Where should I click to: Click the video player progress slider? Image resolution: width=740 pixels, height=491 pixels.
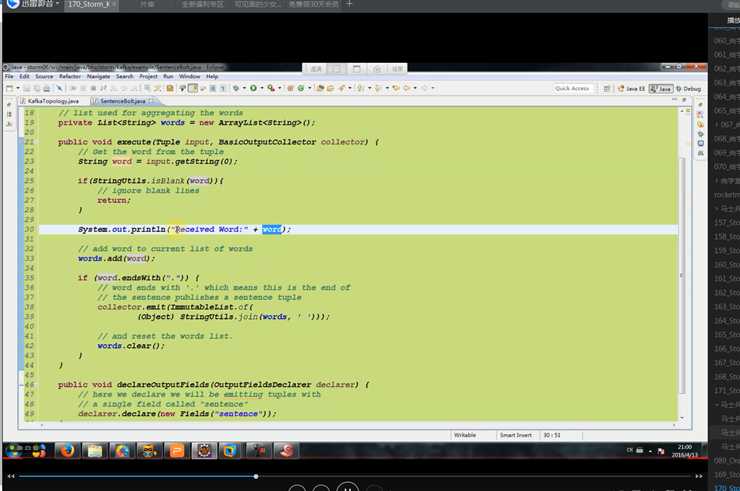[x=354, y=476]
